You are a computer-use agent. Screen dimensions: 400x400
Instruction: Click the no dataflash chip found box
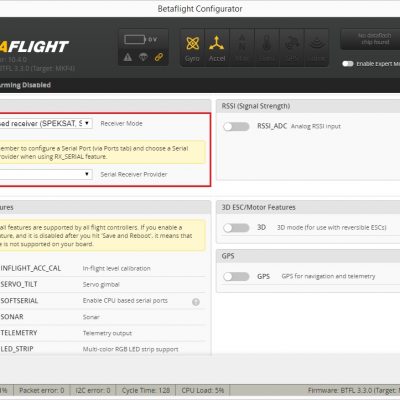tap(370, 39)
